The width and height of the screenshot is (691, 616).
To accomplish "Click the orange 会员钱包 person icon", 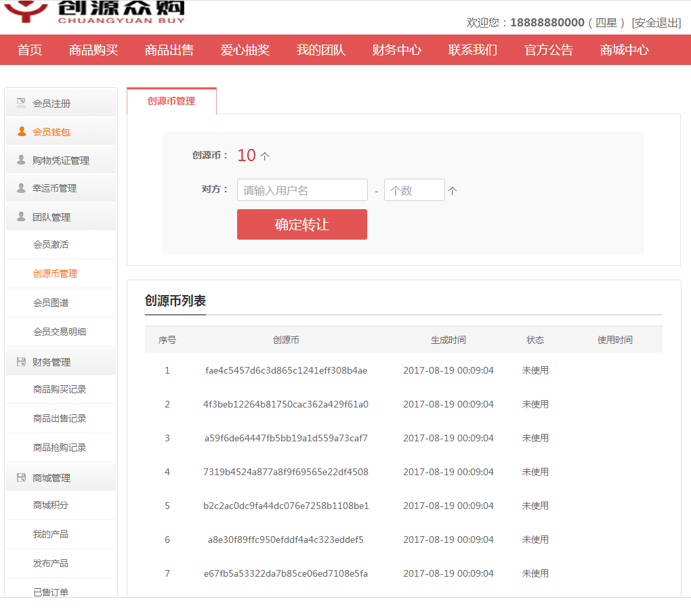I will (x=22, y=132).
